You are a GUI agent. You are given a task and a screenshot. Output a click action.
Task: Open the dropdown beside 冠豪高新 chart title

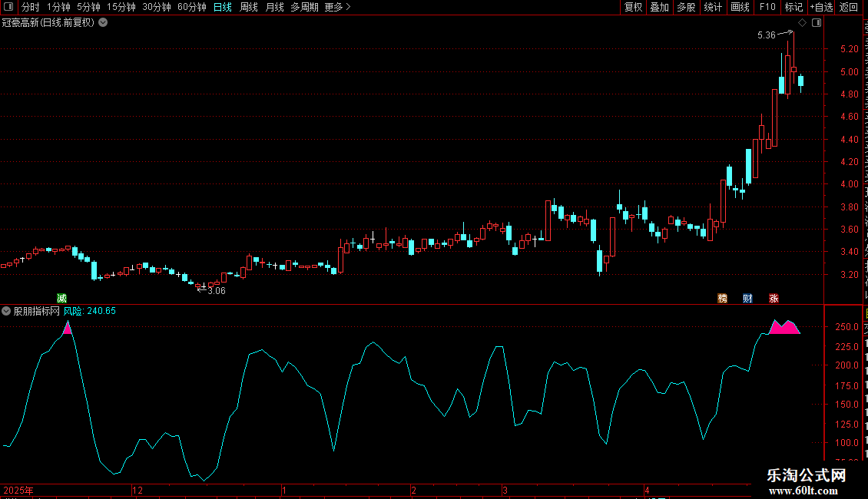tap(103, 23)
